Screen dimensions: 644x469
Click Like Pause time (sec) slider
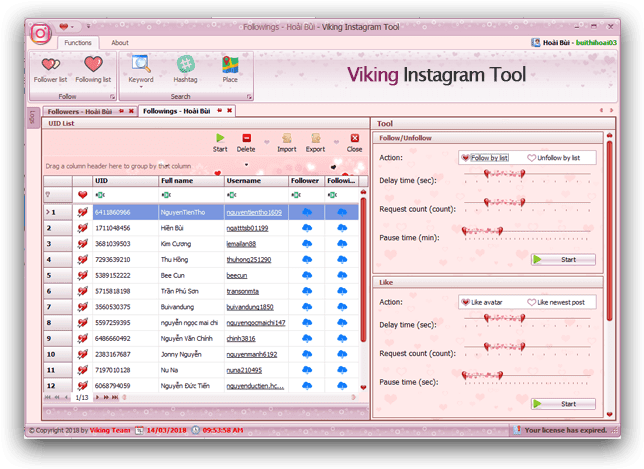click(527, 376)
